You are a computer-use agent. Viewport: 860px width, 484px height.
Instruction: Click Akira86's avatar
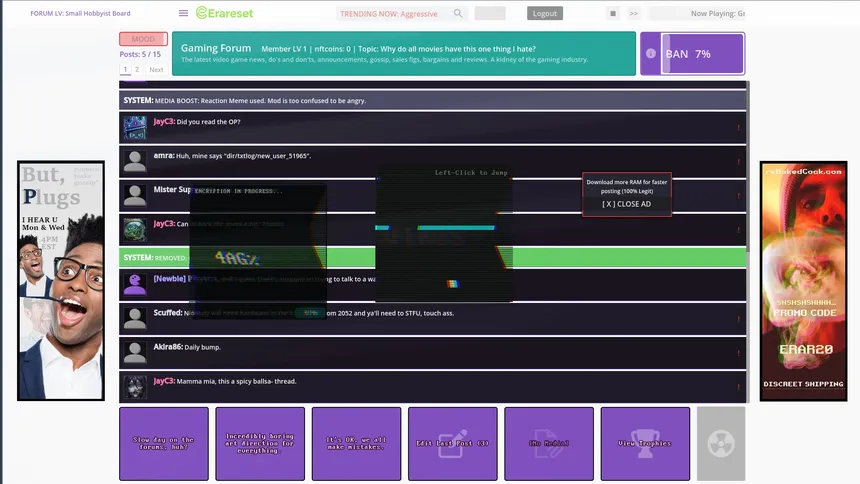pos(135,352)
